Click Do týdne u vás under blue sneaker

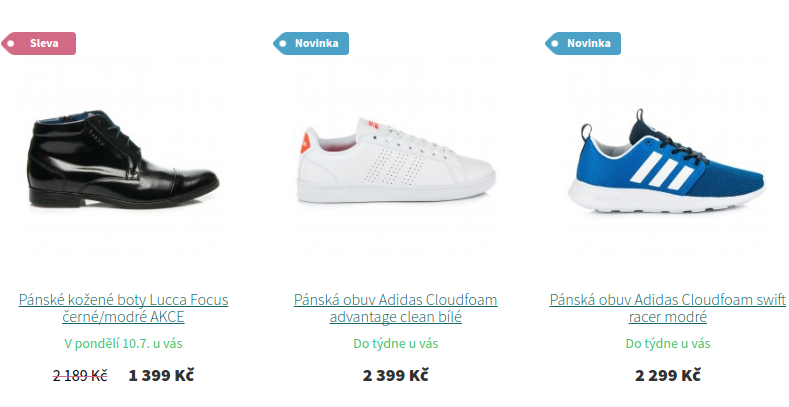coord(668,344)
